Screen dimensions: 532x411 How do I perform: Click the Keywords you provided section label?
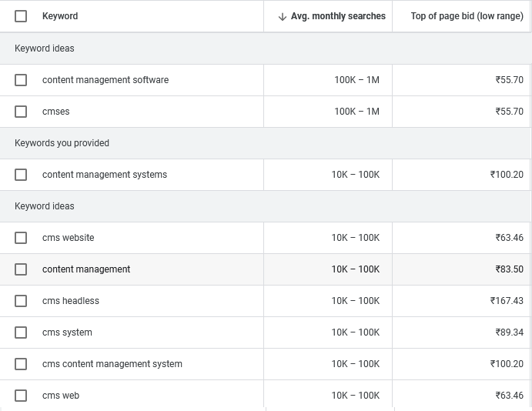(62, 143)
